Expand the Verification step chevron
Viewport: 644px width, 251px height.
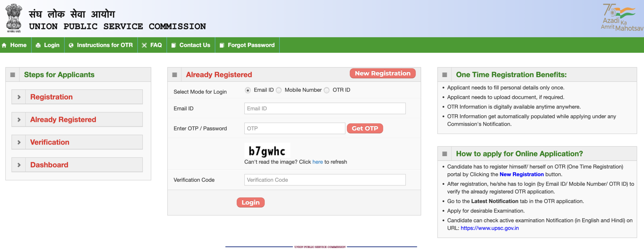(x=19, y=142)
